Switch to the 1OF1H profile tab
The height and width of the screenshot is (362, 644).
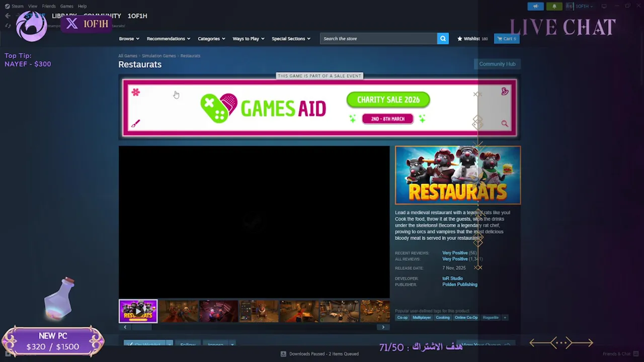137,16
